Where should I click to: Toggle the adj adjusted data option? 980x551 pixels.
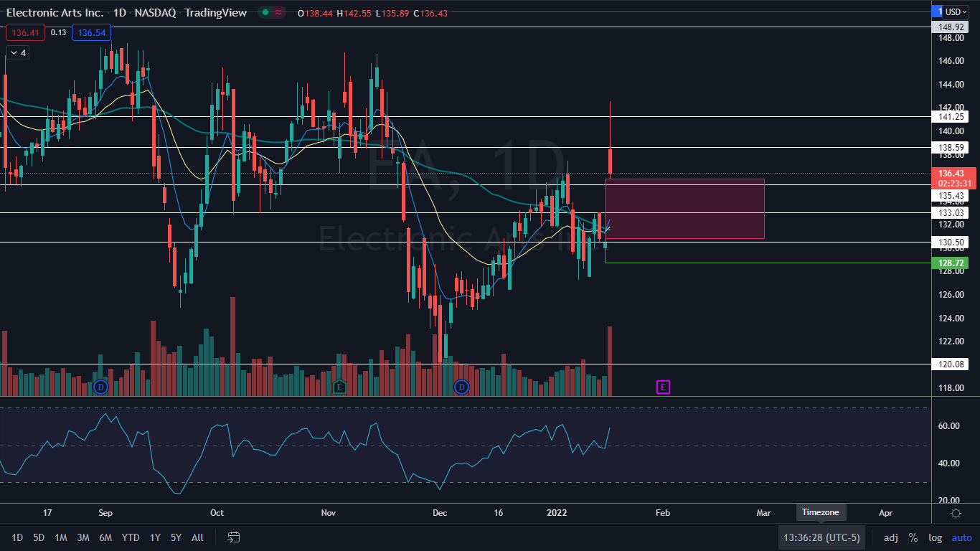click(x=890, y=537)
